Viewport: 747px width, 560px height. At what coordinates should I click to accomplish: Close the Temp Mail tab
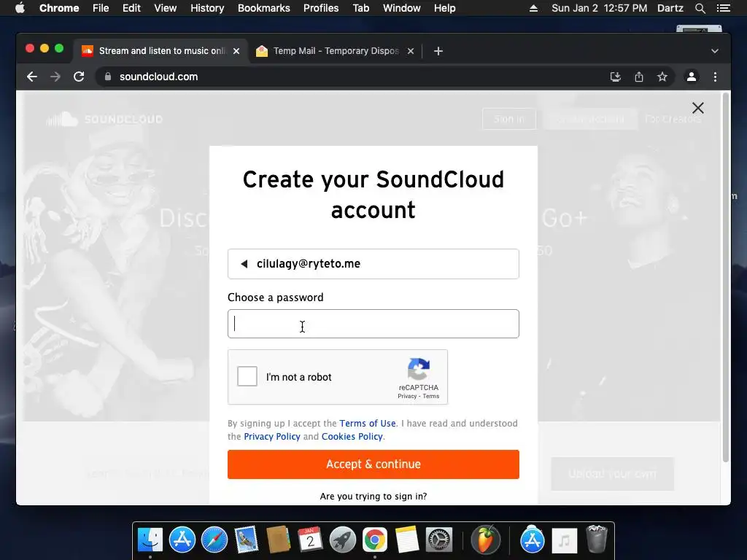click(x=410, y=51)
